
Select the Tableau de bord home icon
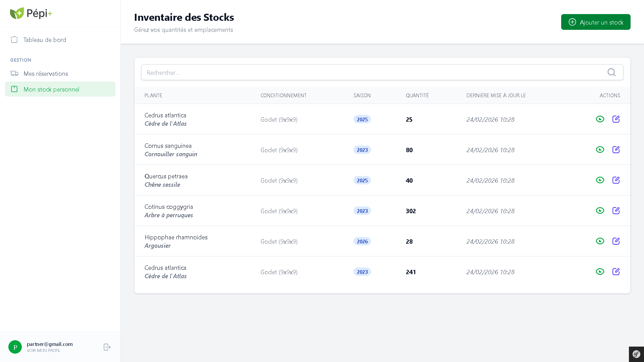[14, 40]
